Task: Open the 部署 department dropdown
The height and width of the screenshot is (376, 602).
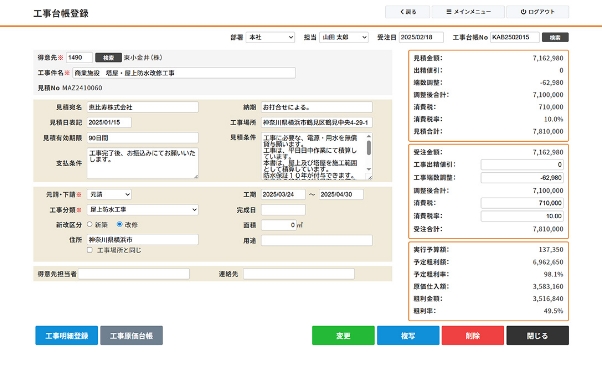Action: [x=270, y=37]
